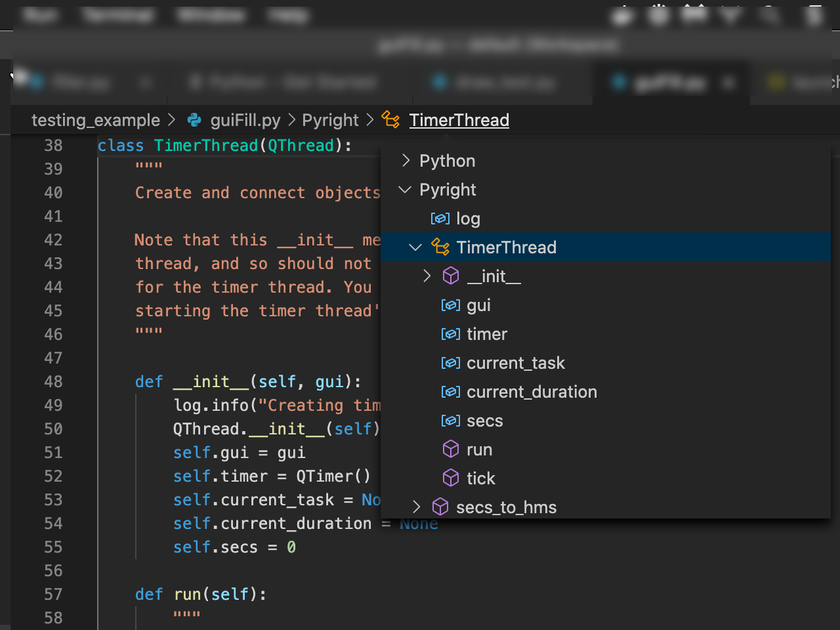Screen dimensions: 840x630
Task: Click the Python file icon beside guiFill.py breadcrumb
Action: point(194,120)
